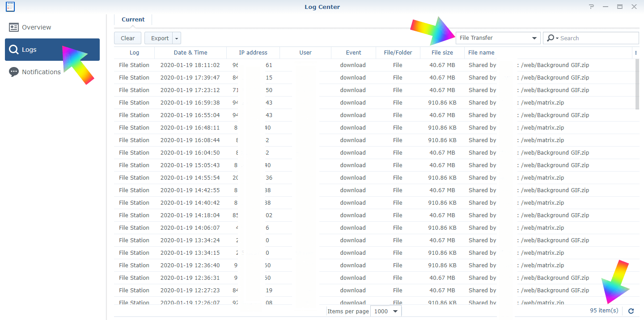This screenshot has width=644, height=320.
Task: Open the Export dropdown arrow
Action: (177, 38)
